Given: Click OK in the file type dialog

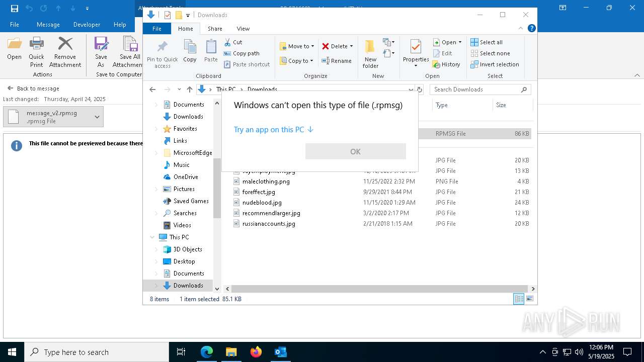Looking at the screenshot, I should (x=355, y=151).
